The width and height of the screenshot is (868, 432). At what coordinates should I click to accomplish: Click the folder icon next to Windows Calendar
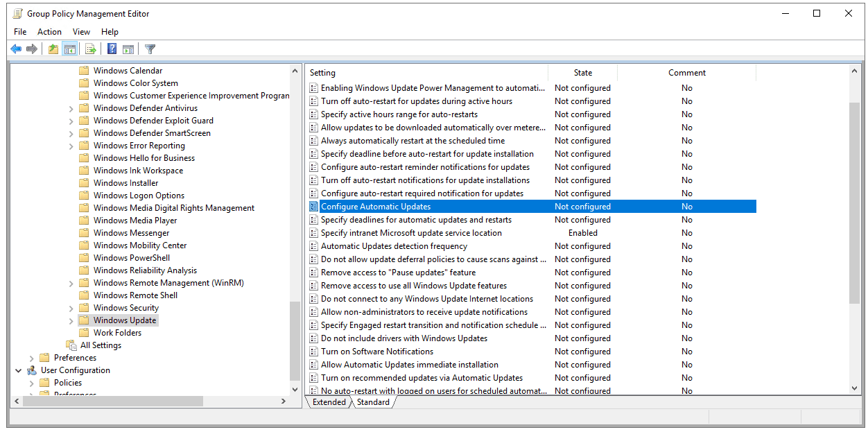tap(84, 71)
